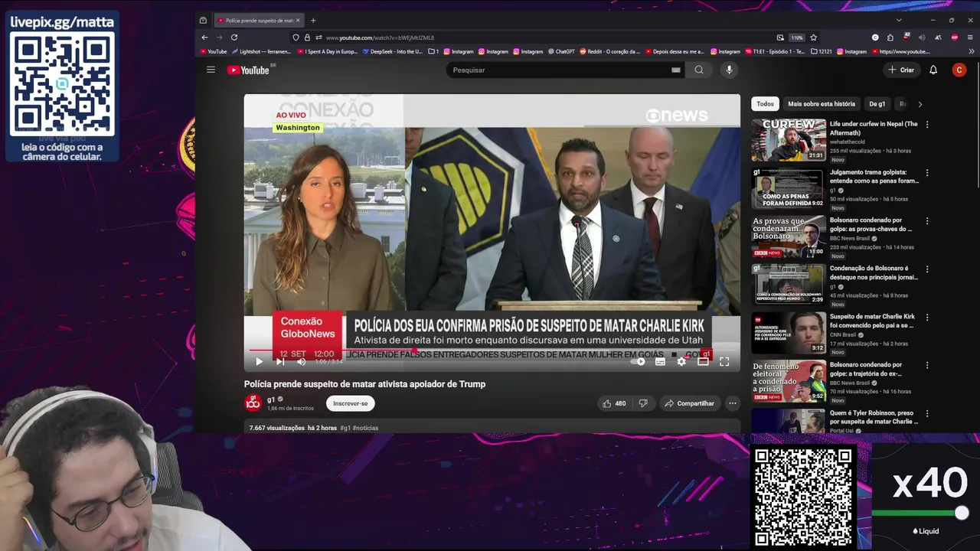Viewport: 980px width, 551px height.
Task: Open options for 'Bolsonaro condenado por golpe: as provas-chaves'
Action: (927, 220)
